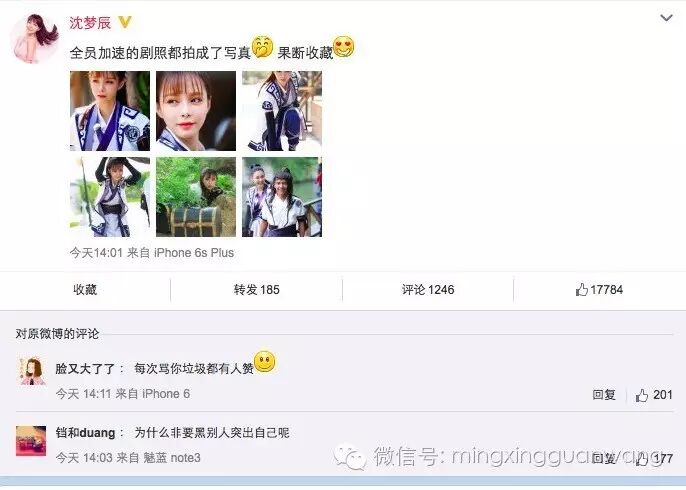This screenshot has height=490, width=686.
Task: Click 收藏 to favorite the post
Action: tap(85, 290)
